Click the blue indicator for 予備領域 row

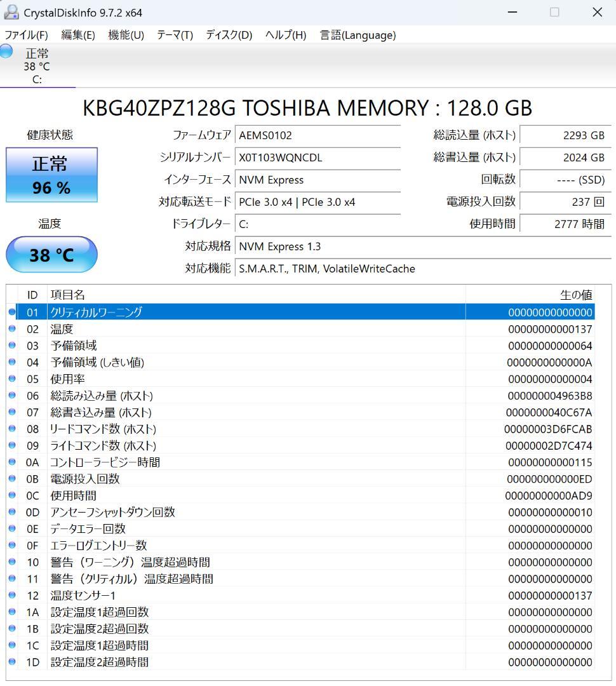click(x=11, y=346)
